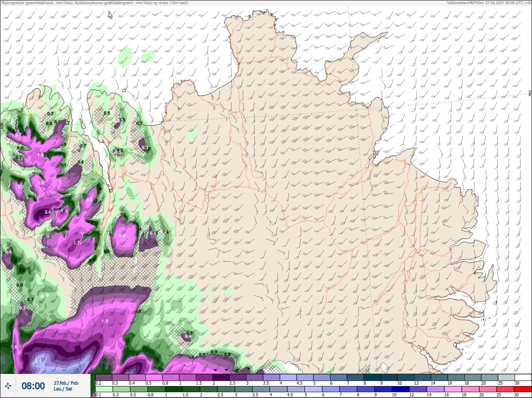This screenshot has width=532, height=398.
Task: Pick top-row dark purple swatch between 2 and 2.5
Action: point(221,378)
